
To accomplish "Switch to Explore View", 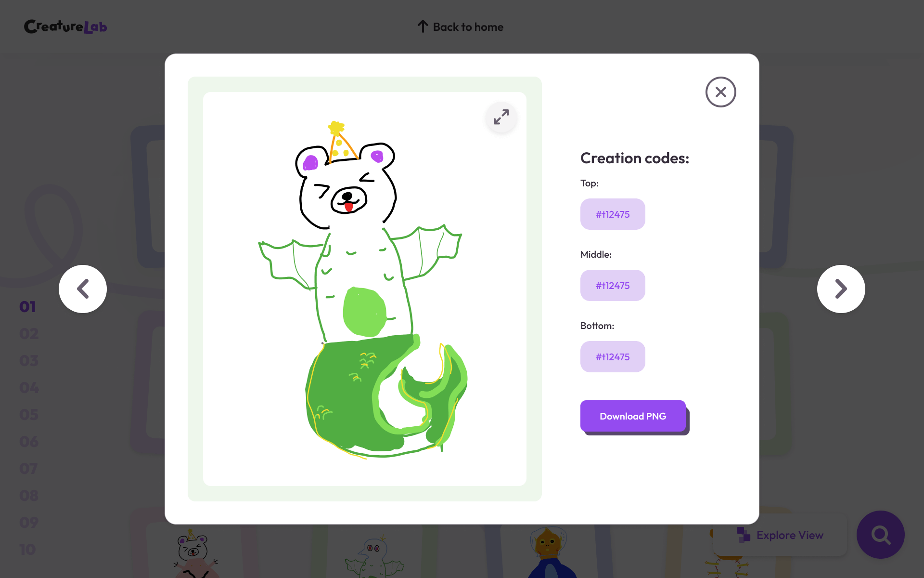I will (x=780, y=535).
